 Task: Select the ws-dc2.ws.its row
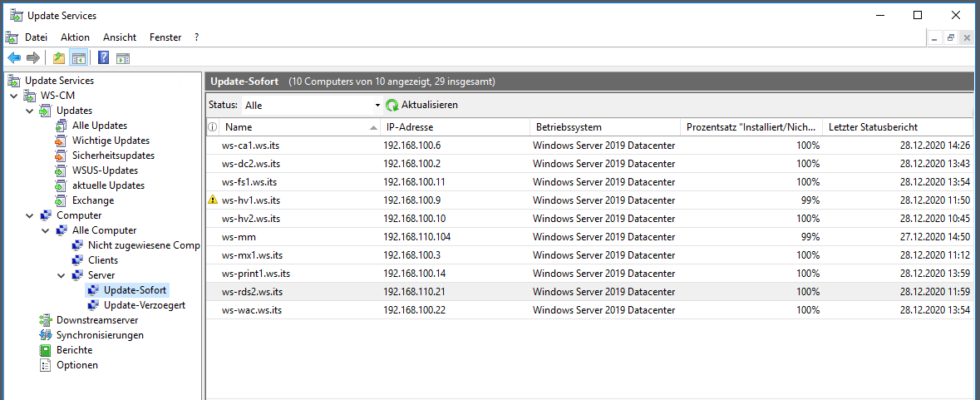[589, 164]
